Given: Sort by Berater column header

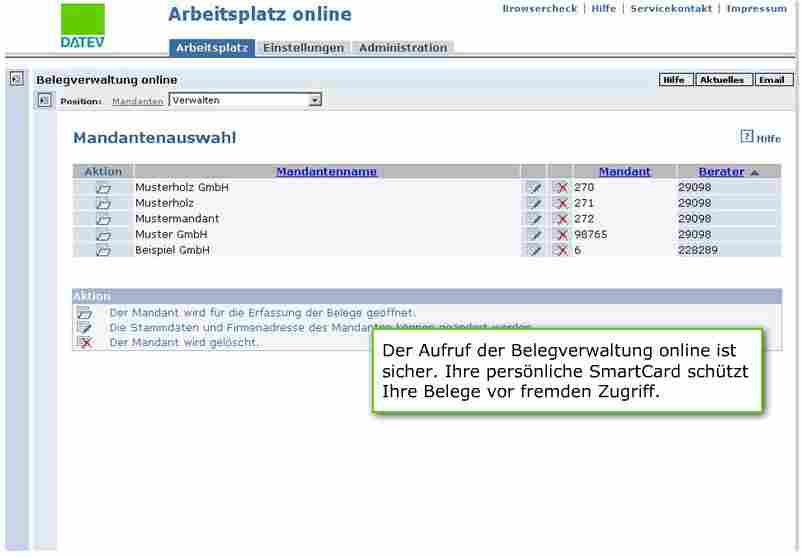Looking at the screenshot, I should pyautogui.click(x=721, y=172).
